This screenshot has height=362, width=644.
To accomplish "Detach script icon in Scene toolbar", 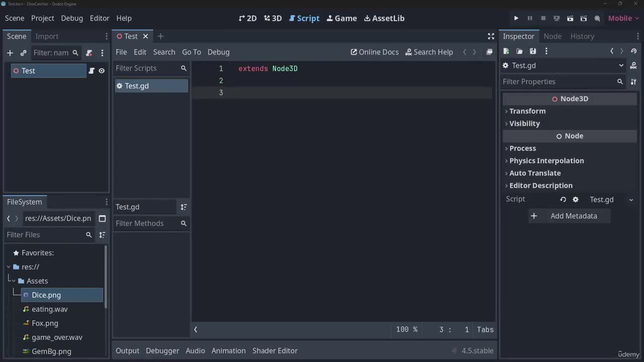I will (x=89, y=53).
